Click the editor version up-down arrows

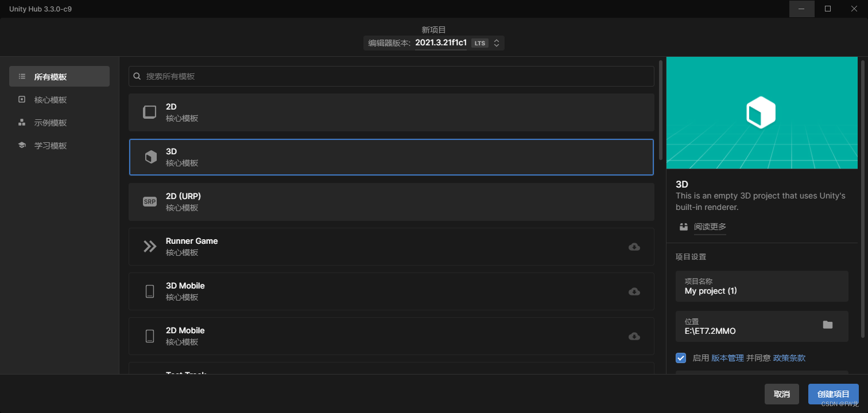497,43
